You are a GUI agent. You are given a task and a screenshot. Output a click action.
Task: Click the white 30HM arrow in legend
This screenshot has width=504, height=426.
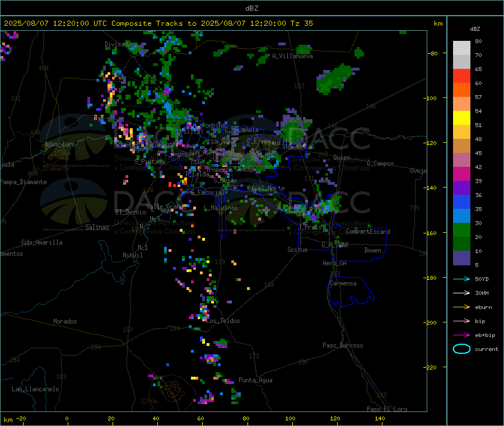coord(461,293)
